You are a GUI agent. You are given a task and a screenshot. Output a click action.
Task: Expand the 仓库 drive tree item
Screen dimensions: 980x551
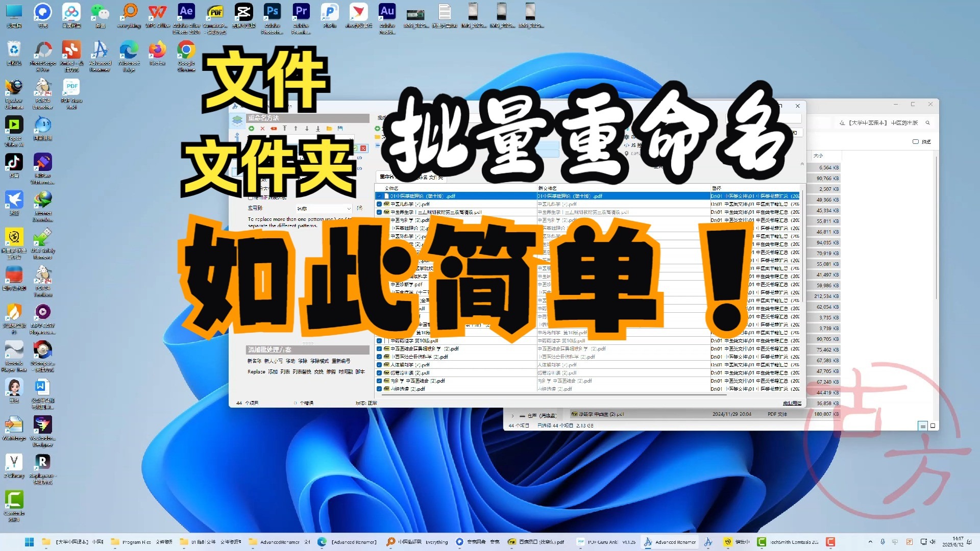coord(513,416)
